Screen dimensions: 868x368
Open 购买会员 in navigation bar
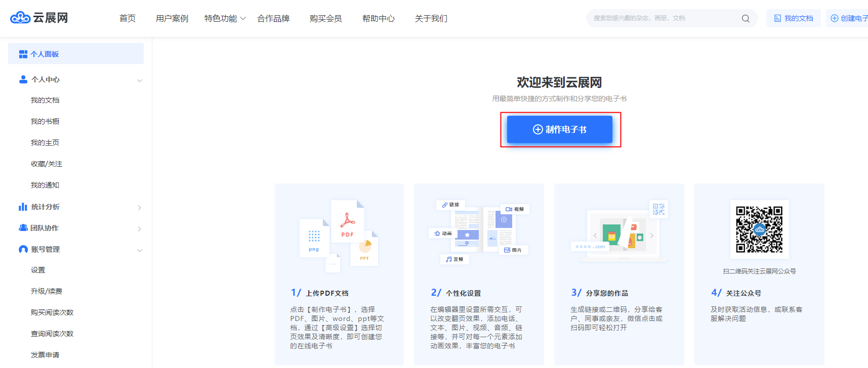[326, 19]
